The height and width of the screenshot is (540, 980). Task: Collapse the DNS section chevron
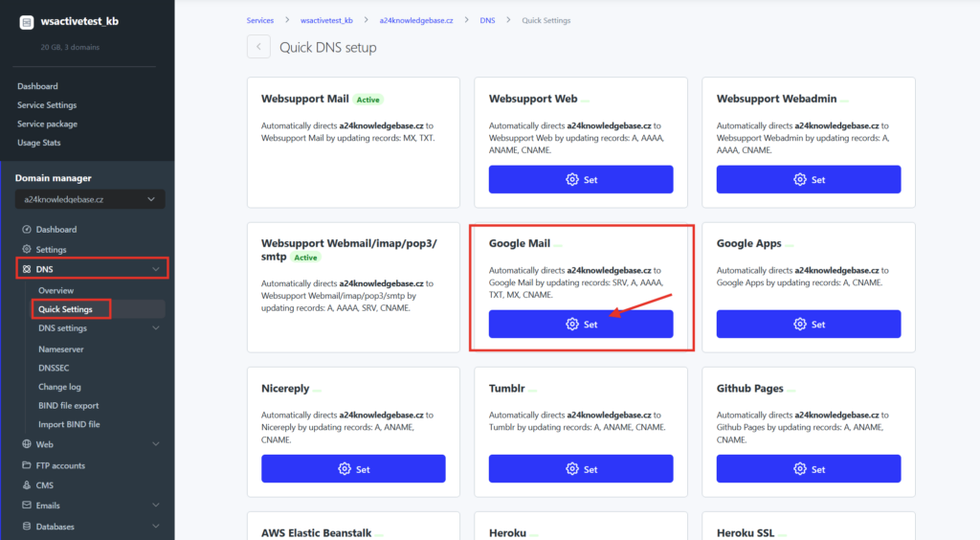(x=156, y=269)
